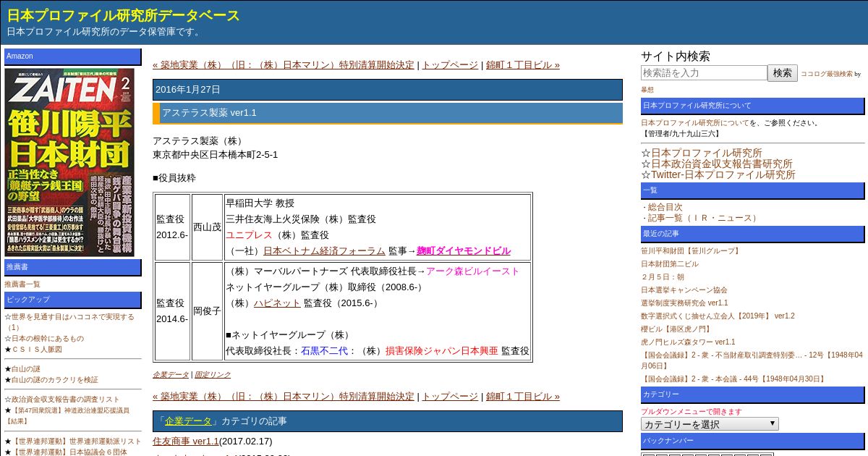Open 石黒不二代 person link

[324, 351]
